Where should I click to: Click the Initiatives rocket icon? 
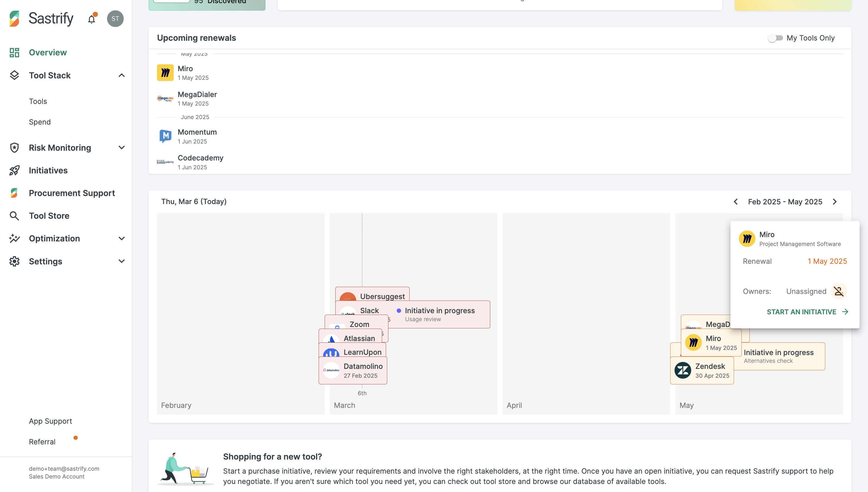14,170
